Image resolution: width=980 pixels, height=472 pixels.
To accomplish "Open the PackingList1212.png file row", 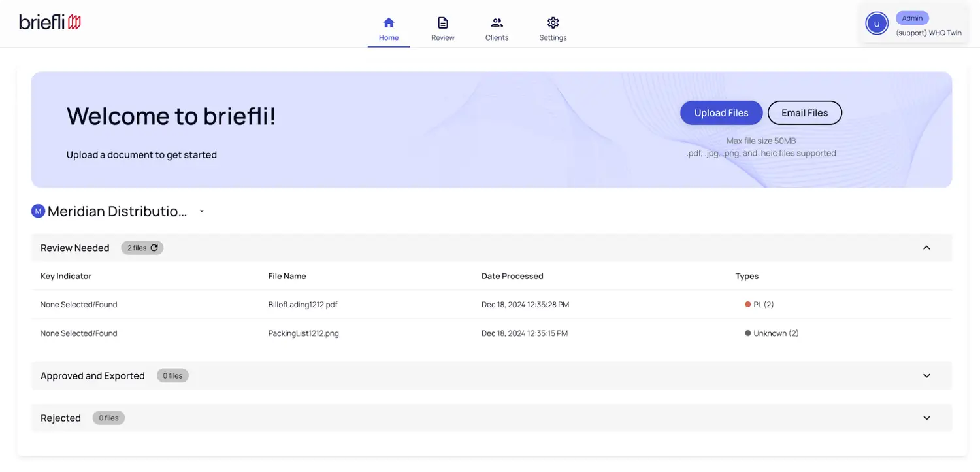I will (x=303, y=333).
